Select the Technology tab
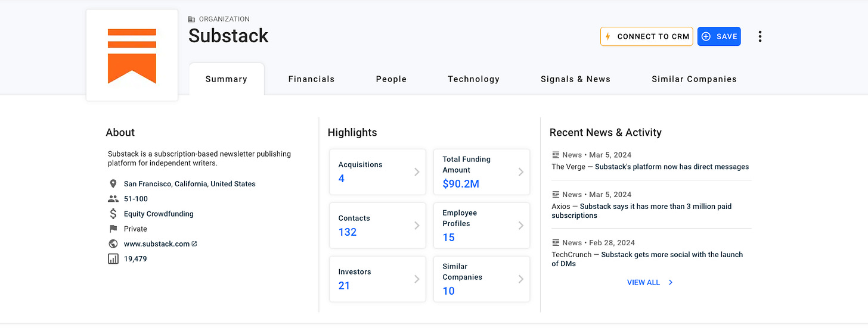 pyautogui.click(x=474, y=79)
